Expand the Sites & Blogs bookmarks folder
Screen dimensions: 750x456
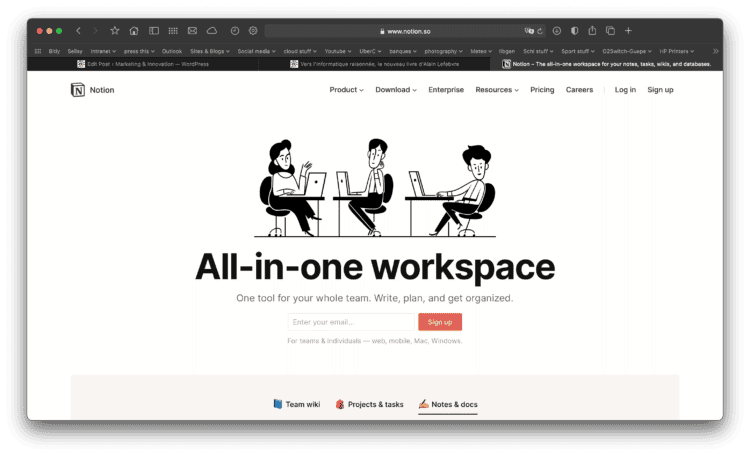click(210, 51)
